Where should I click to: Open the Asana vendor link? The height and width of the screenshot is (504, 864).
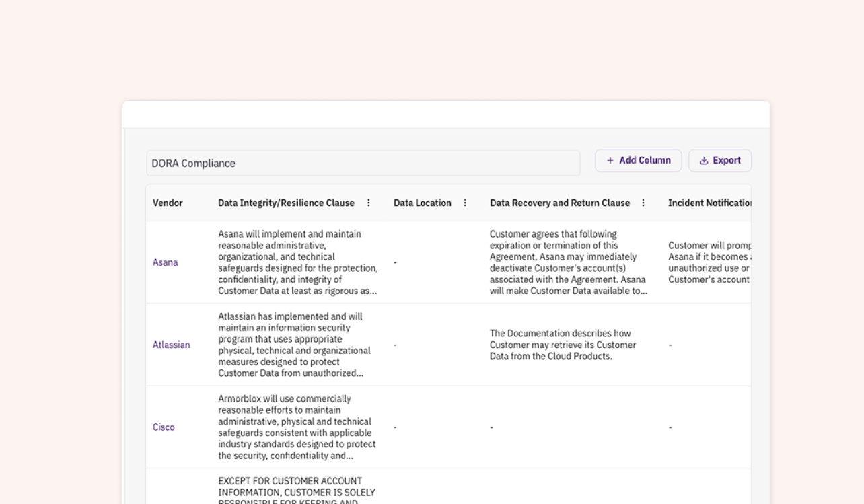165,262
